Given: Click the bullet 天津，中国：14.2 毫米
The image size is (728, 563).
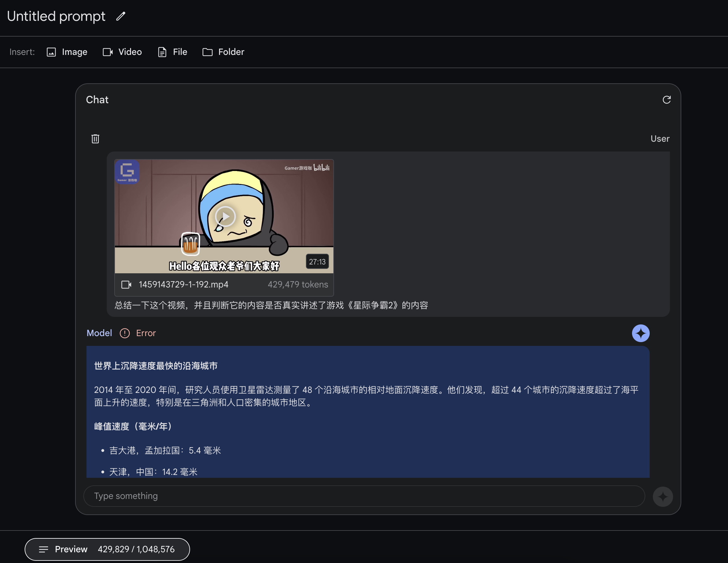Looking at the screenshot, I should coord(153,472).
